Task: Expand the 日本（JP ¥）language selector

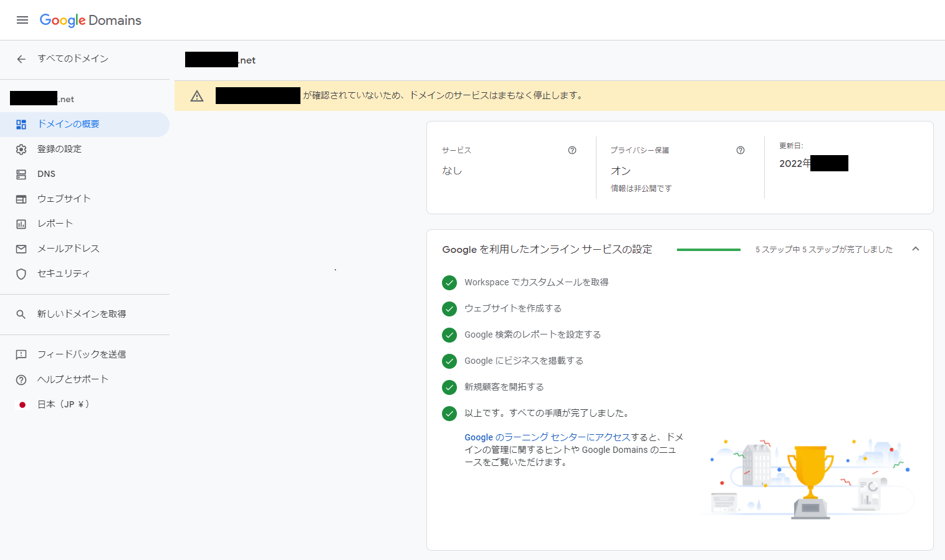Action: pos(63,404)
